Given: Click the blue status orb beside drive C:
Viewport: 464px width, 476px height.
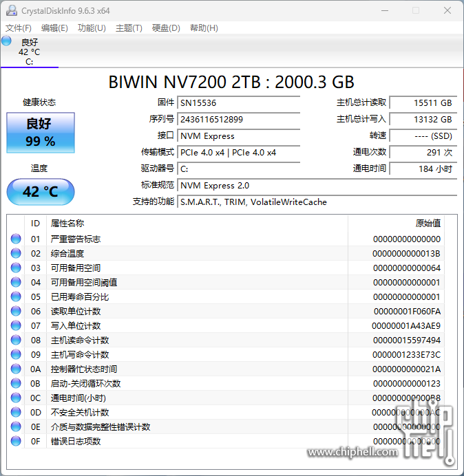Looking at the screenshot, I should (6, 41).
